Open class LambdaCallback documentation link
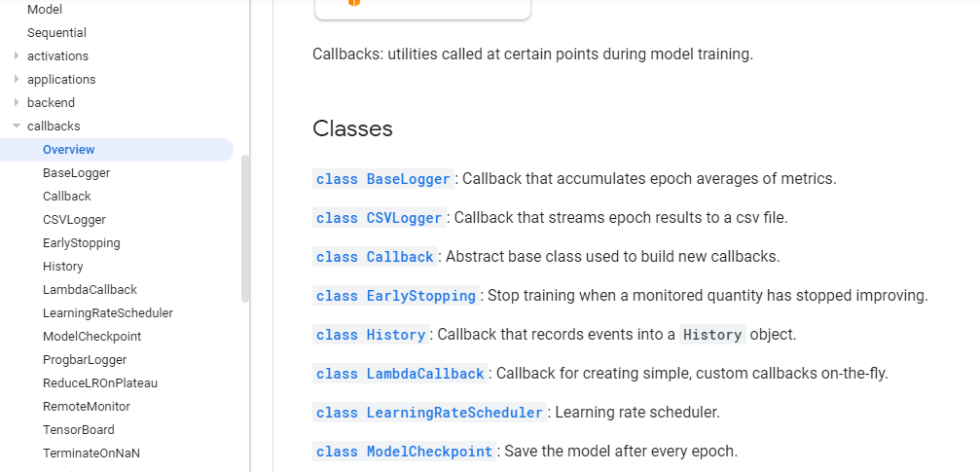 point(400,374)
